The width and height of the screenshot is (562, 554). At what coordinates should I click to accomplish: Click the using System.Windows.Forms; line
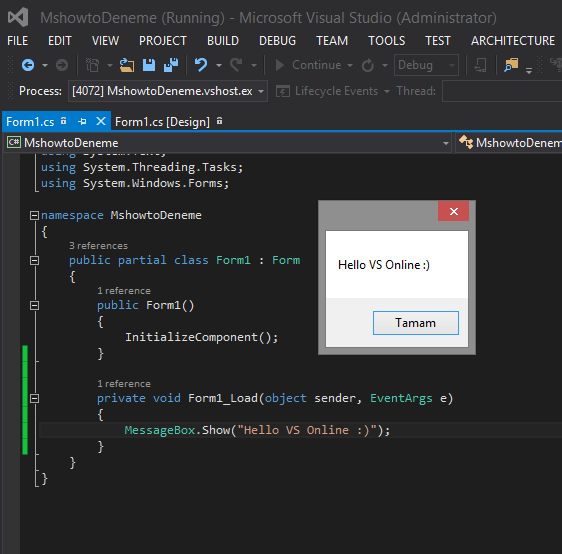click(135, 183)
